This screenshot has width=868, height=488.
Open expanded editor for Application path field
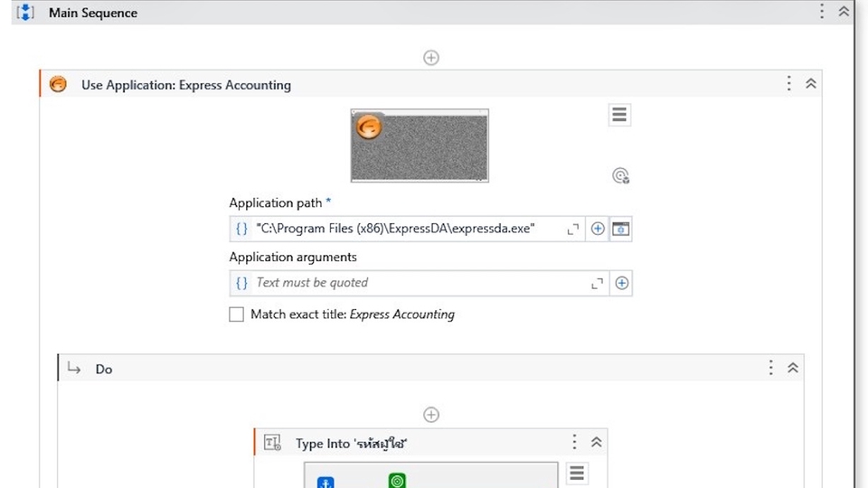pyautogui.click(x=573, y=230)
